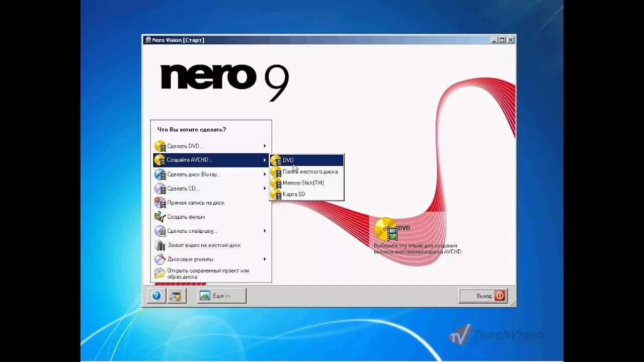Click the icon on the Еще >> button

point(205,296)
